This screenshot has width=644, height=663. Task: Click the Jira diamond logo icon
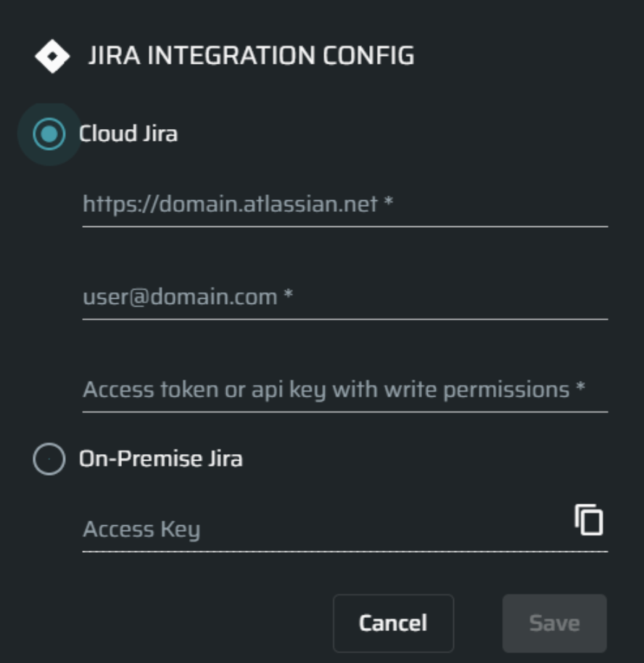52,57
